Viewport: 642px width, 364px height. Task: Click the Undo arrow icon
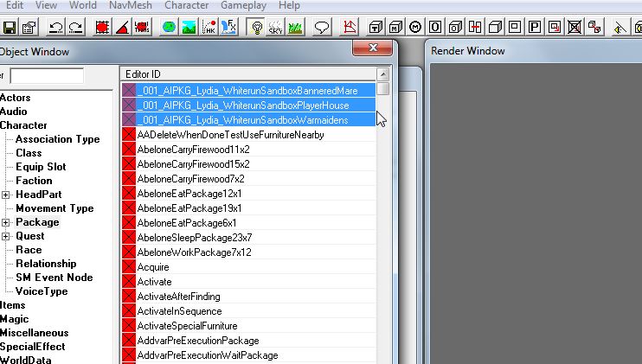click(55, 28)
